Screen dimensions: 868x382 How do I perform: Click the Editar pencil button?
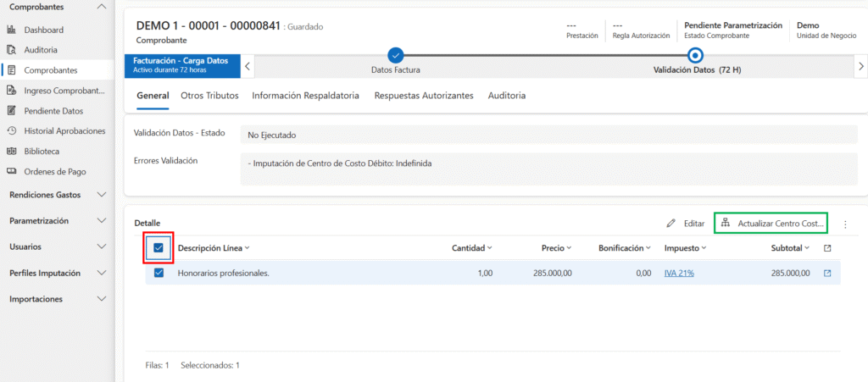point(686,224)
